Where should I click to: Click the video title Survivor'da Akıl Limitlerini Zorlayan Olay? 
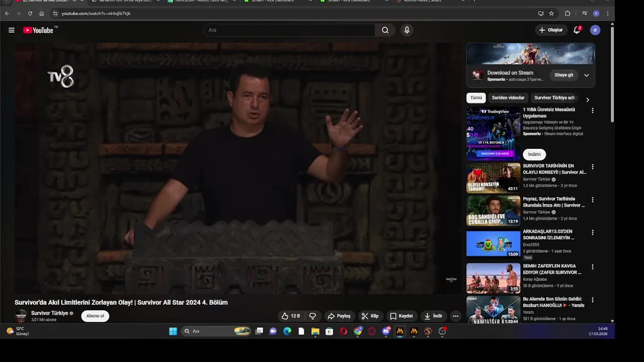point(121,303)
